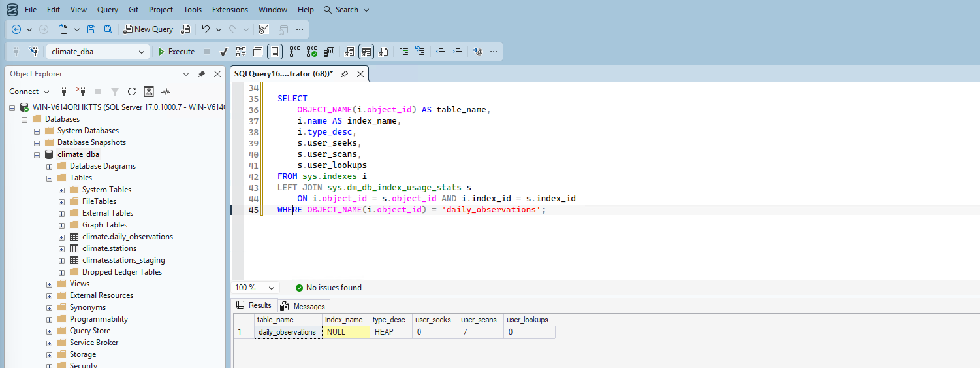980x368 pixels.
Task: Open the Git menu
Action: point(133,10)
